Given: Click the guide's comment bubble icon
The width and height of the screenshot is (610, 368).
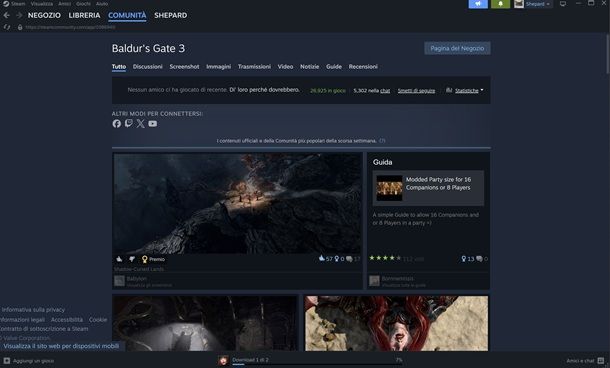Looking at the screenshot, I should tap(479, 259).
